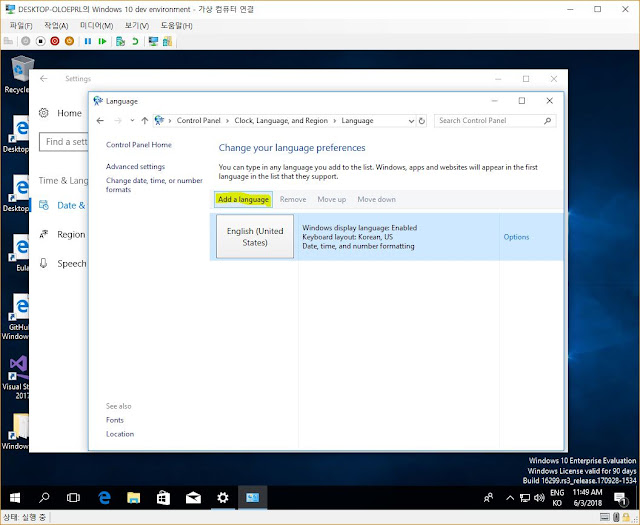Open File Explorer from the taskbar
This screenshot has height=525, width=640.
tap(133, 498)
